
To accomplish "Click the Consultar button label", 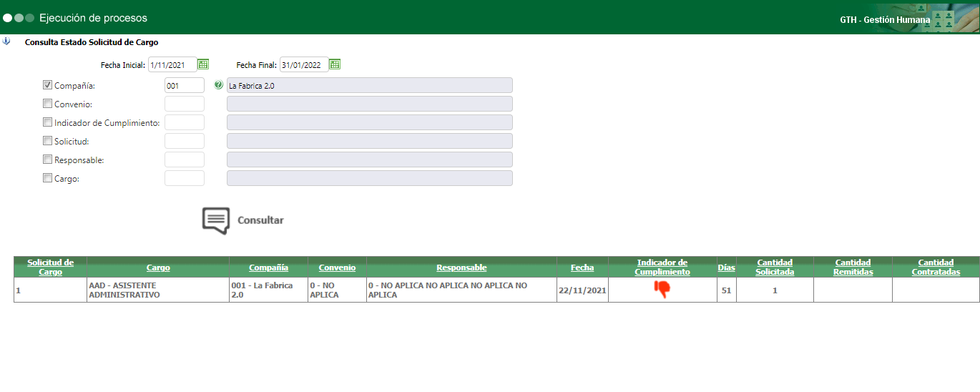I will (260, 220).
